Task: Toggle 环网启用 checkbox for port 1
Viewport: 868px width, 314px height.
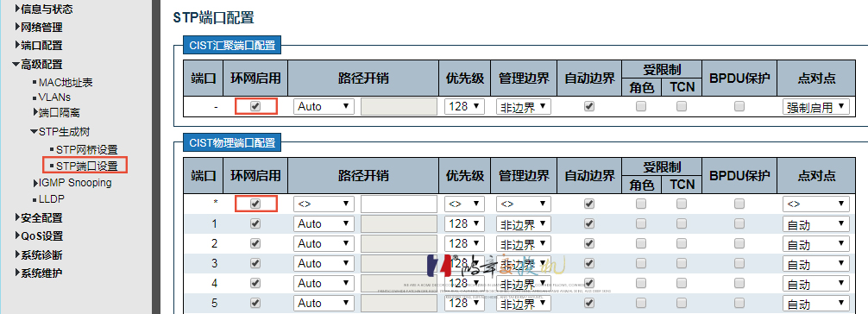Action: (x=255, y=223)
